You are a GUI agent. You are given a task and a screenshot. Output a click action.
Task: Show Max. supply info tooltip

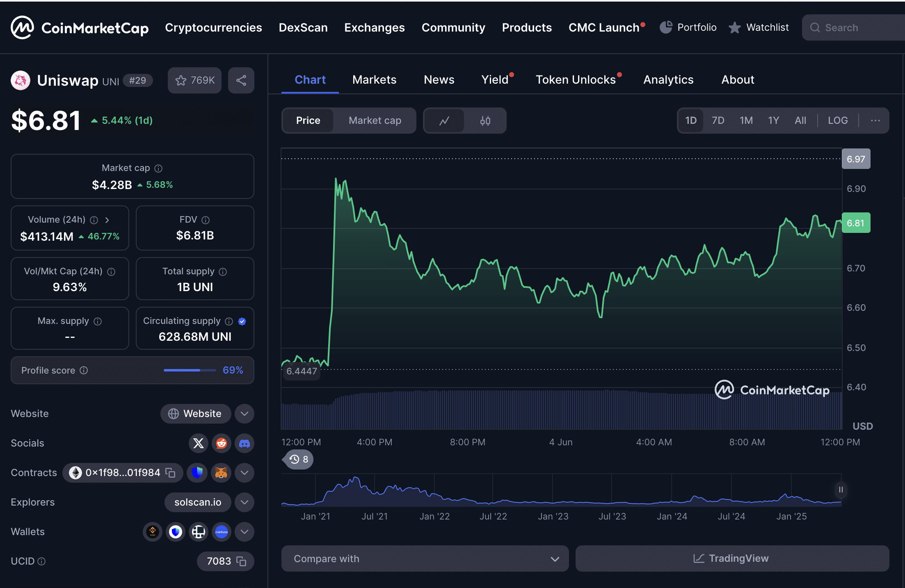coord(98,321)
